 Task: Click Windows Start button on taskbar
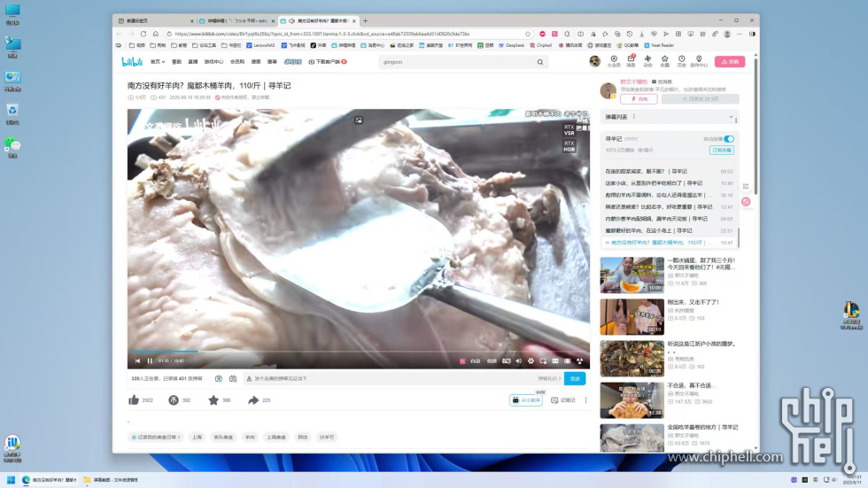[x=11, y=480]
